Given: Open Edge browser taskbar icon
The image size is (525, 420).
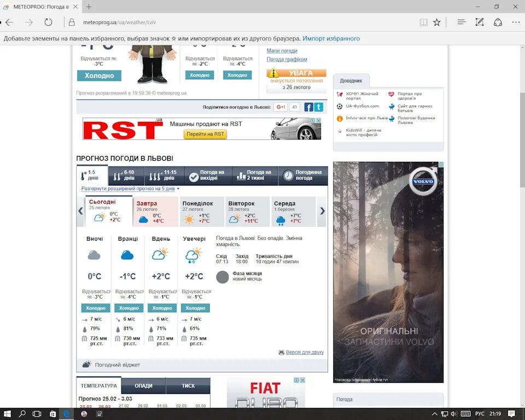Looking at the screenshot, I should click(x=67, y=414).
